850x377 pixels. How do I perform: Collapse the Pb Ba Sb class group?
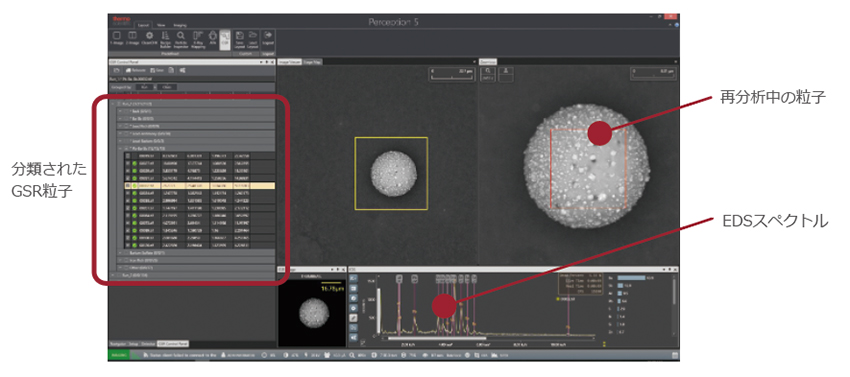[x=120, y=148]
